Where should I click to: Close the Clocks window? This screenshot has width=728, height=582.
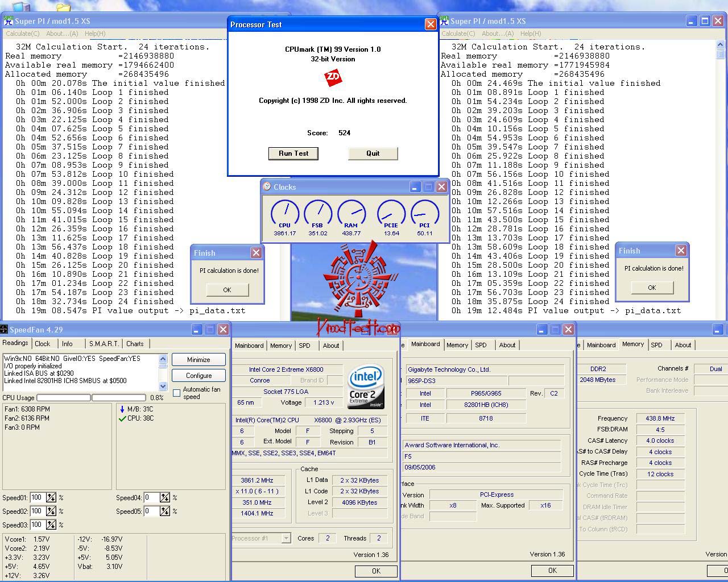[441, 187]
